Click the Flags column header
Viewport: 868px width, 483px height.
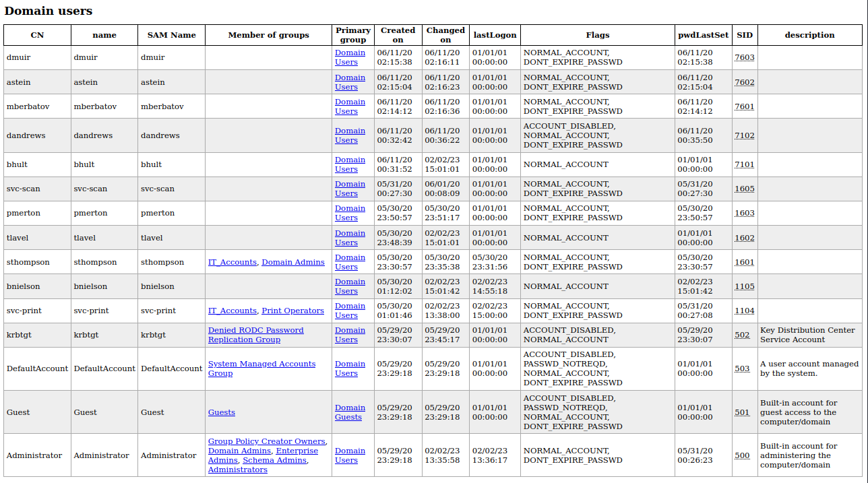(x=598, y=35)
